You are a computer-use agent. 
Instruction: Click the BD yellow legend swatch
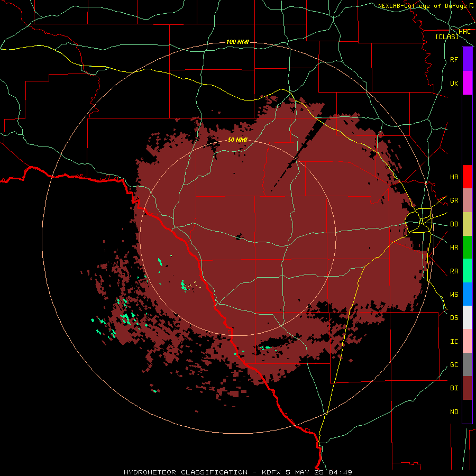tap(467, 224)
